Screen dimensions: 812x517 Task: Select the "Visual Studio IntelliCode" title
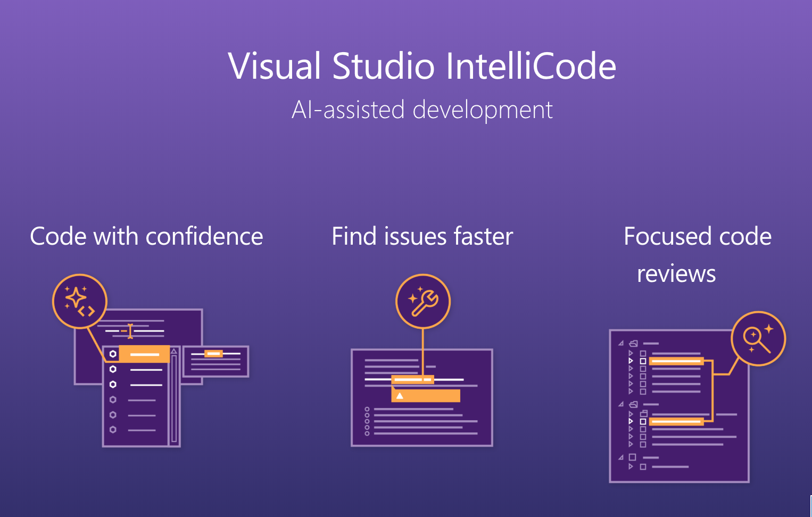422,66
